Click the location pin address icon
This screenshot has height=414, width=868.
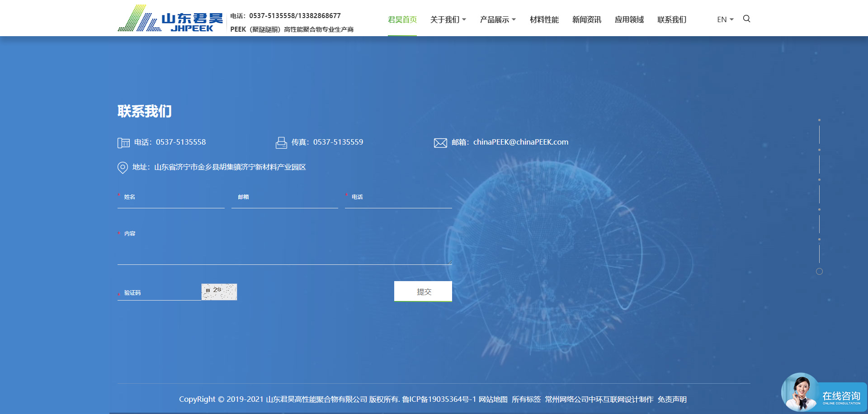[123, 168]
